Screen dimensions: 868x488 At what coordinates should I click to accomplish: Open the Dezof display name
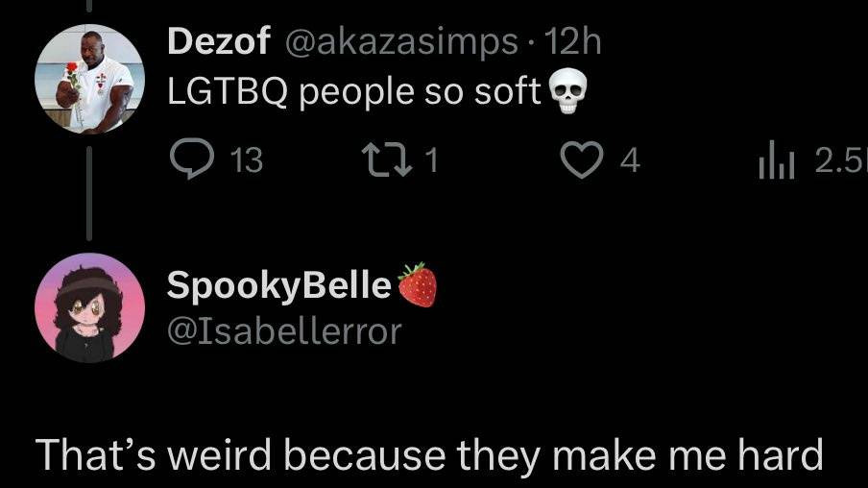coord(219,41)
